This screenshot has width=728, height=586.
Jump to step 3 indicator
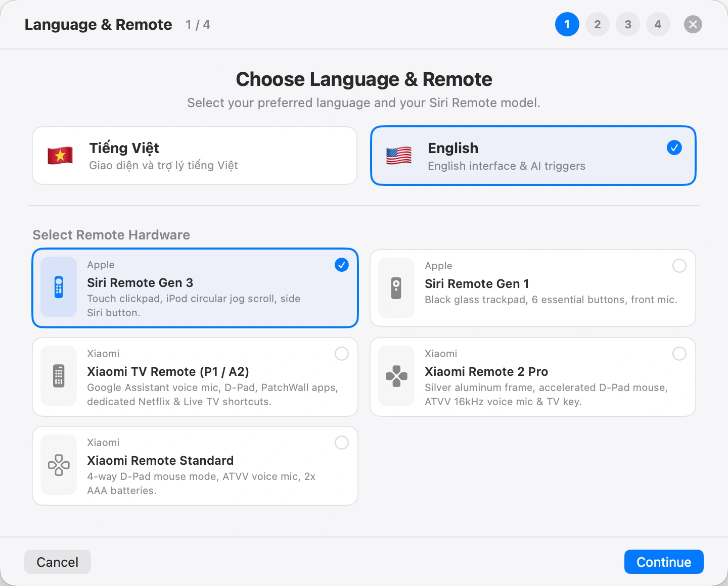(x=628, y=24)
